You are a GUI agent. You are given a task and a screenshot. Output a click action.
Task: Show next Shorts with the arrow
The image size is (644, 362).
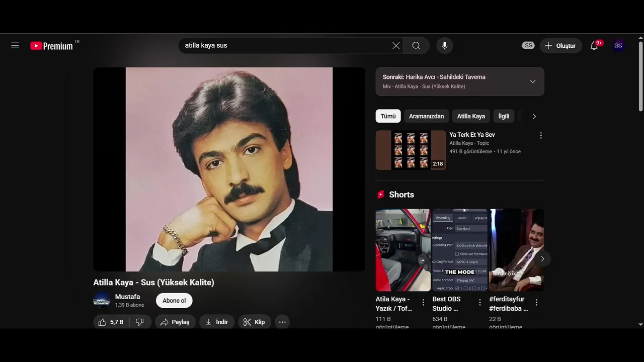click(x=542, y=259)
